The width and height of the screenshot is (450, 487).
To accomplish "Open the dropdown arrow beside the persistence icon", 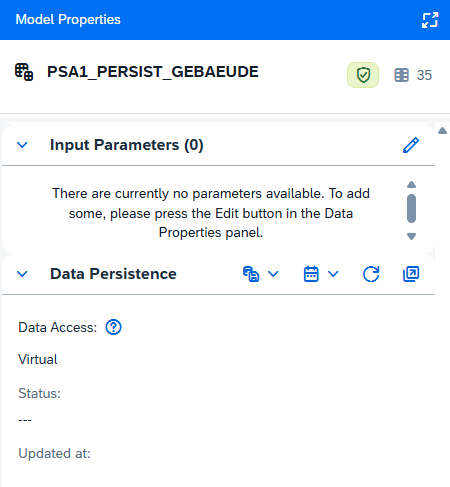I will click(273, 274).
